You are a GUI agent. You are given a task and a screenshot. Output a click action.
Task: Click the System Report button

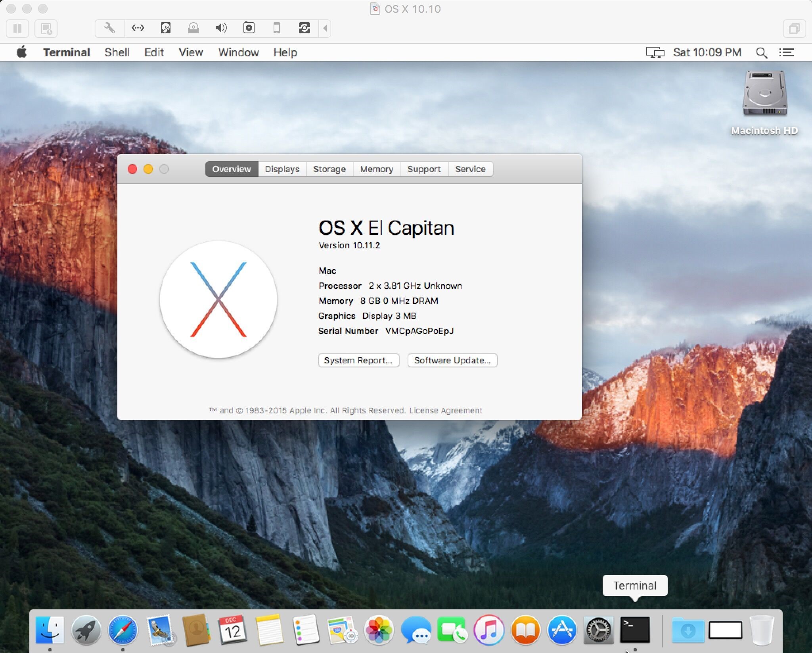(x=358, y=360)
